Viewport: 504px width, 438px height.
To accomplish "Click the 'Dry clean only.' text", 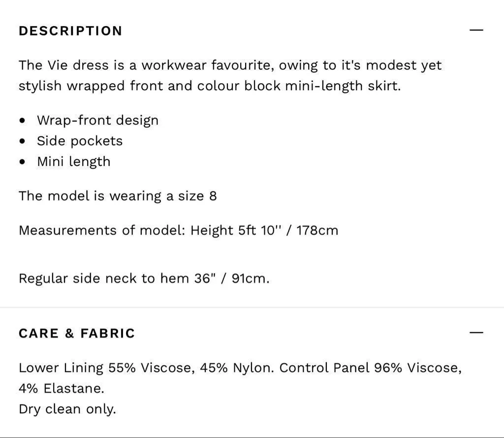I will click(x=67, y=409).
